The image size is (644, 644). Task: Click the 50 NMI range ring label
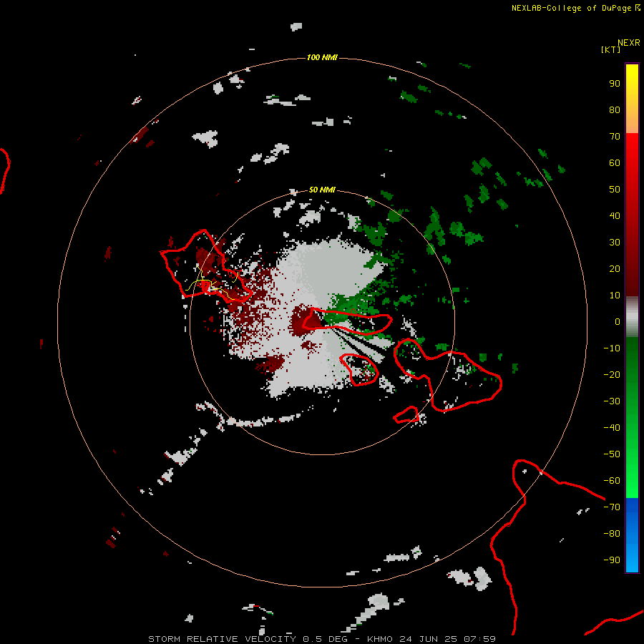(322, 190)
